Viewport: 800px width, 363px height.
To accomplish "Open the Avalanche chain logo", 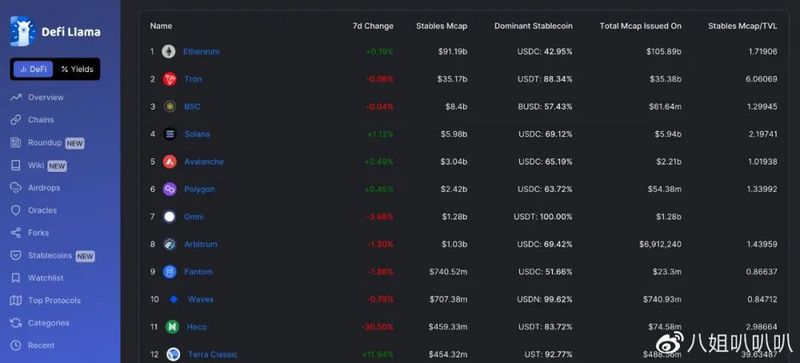I will (x=170, y=162).
